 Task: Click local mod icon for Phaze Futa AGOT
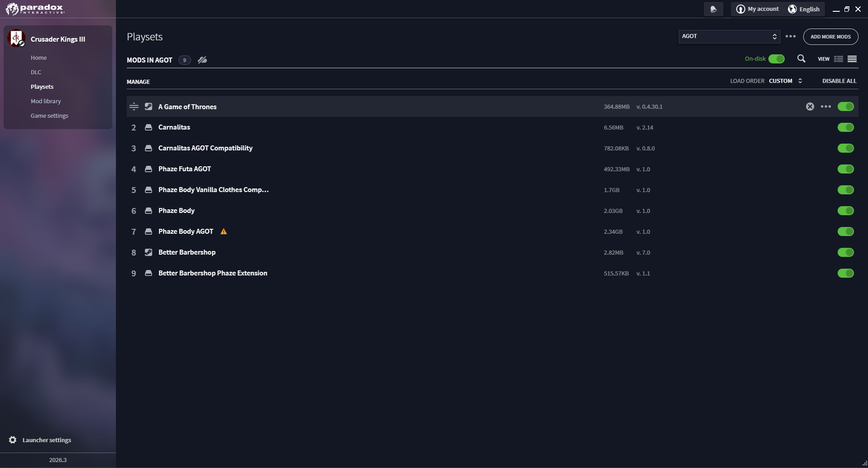[x=149, y=169]
